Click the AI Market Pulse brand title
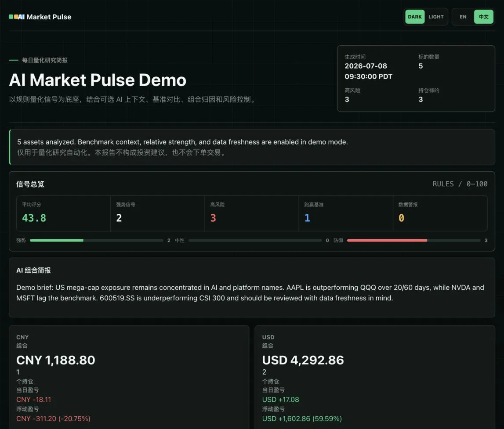The width and height of the screenshot is (504, 429). point(45,17)
